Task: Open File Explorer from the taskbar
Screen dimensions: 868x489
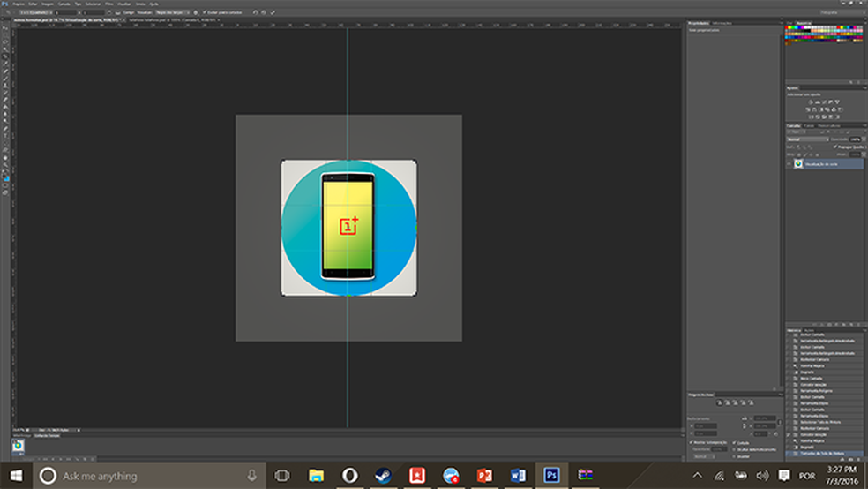Action: (316, 476)
